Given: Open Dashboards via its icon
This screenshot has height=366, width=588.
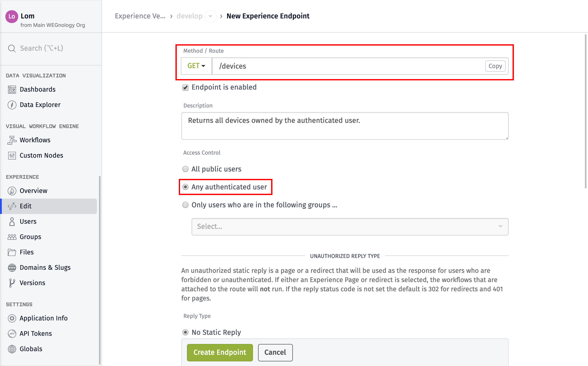Looking at the screenshot, I should pyautogui.click(x=12, y=90).
